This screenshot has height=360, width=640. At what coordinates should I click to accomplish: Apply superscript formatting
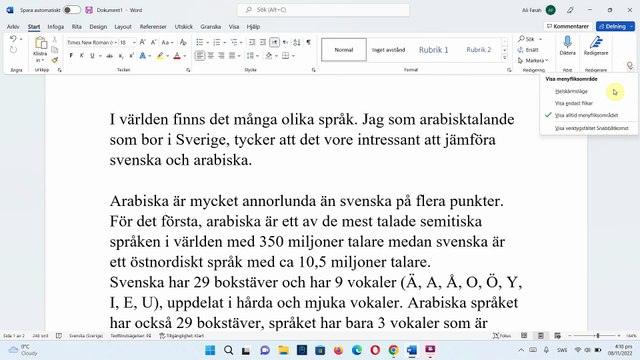point(131,56)
